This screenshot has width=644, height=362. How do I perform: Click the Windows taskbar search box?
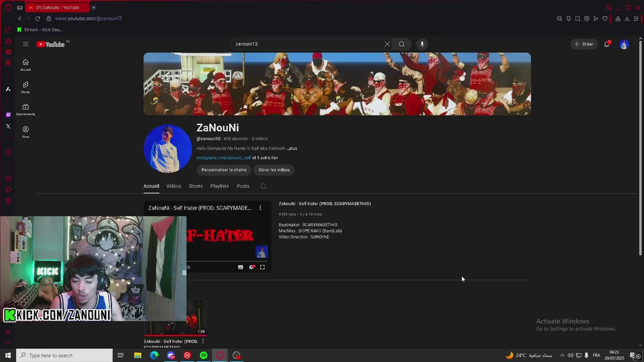coord(64,355)
